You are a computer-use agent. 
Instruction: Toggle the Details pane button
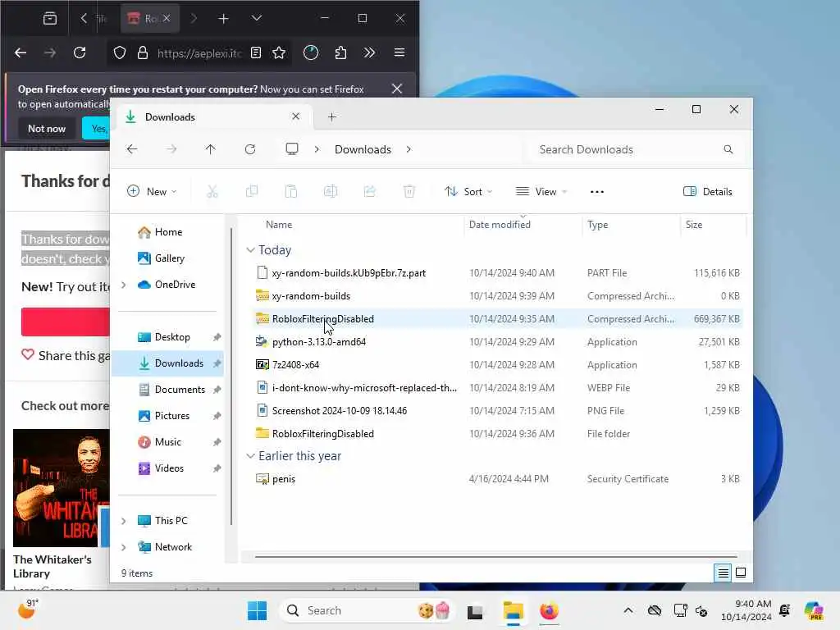click(x=708, y=192)
